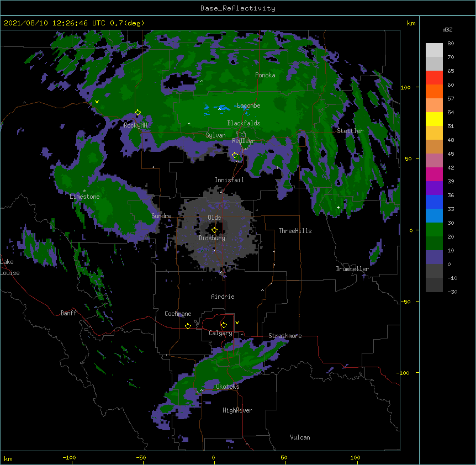Click the Stettler city label

tap(350, 131)
